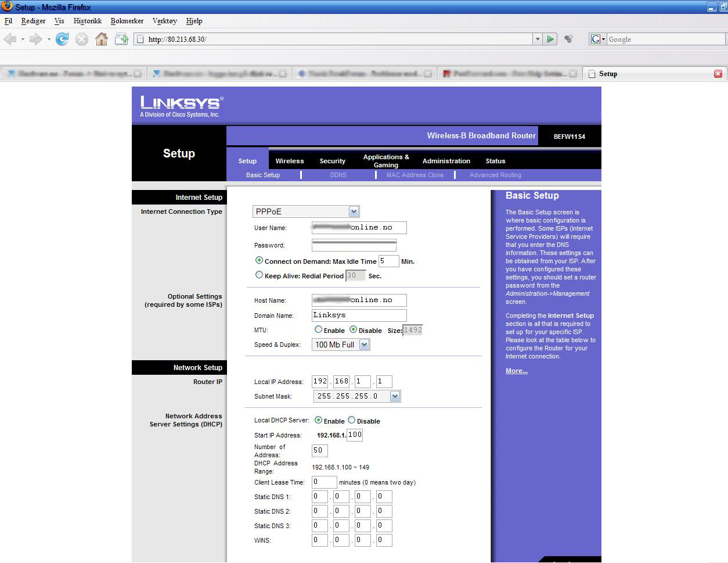
Task: Enable the Local DHCP Server radio
Action: (x=318, y=420)
